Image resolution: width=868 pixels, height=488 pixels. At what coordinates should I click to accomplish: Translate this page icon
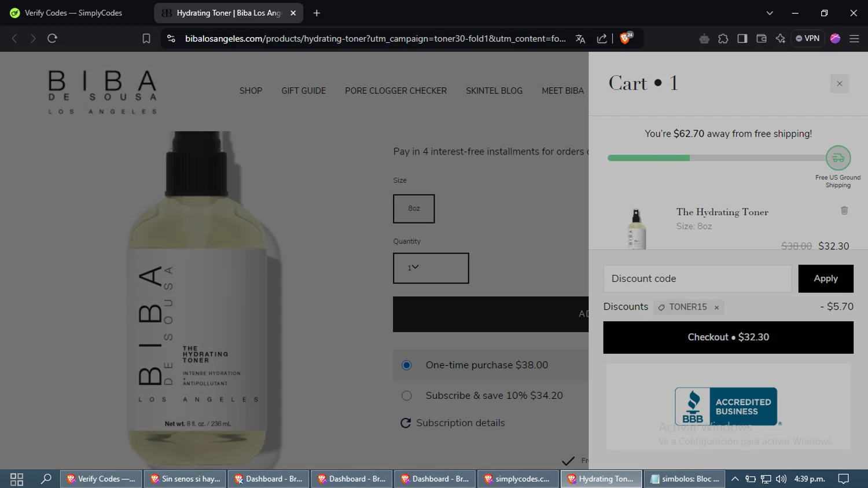tap(580, 38)
